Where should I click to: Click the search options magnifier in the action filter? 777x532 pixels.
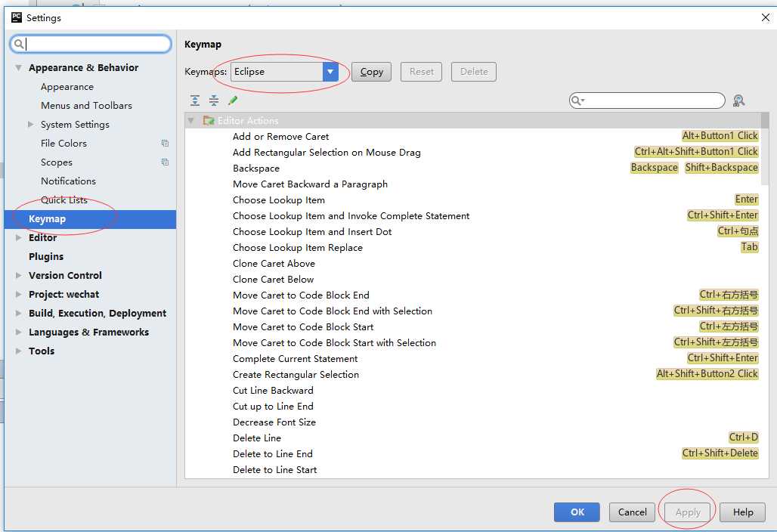577,101
